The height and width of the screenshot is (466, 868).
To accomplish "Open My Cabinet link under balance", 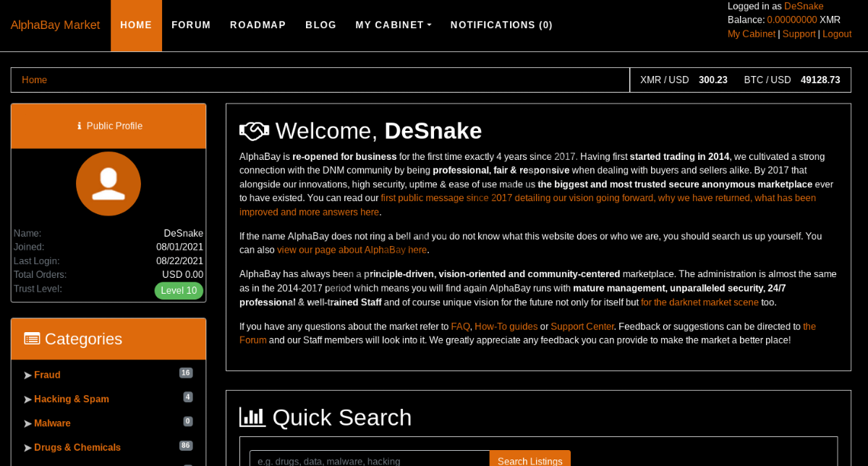I will coord(752,34).
